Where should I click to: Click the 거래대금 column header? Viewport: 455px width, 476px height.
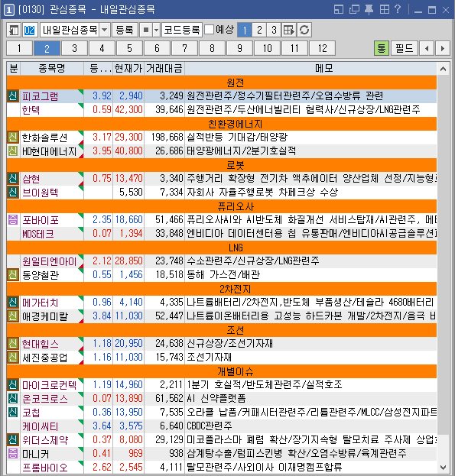164,69
